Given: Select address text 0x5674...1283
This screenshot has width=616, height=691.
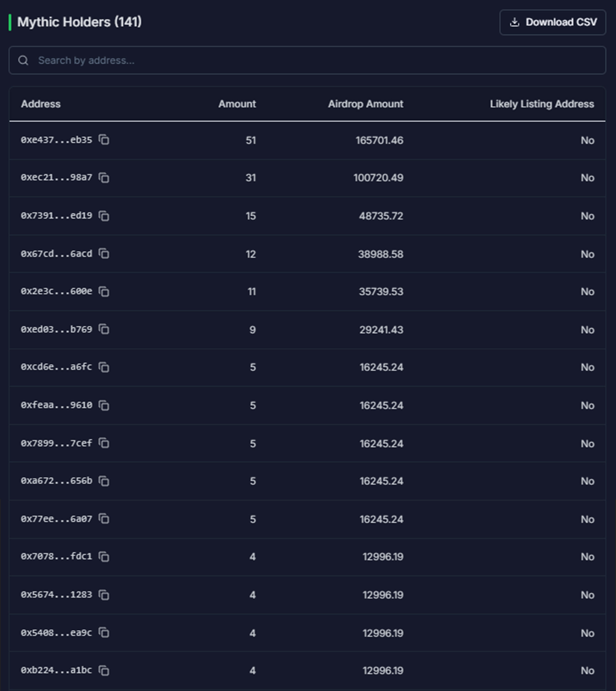Looking at the screenshot, I should click(x=56, y=594).
